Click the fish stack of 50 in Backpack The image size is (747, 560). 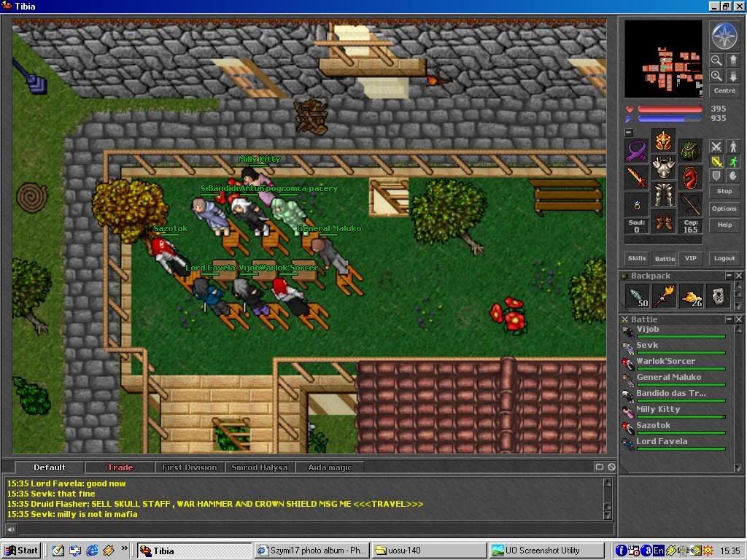coord(636,296)
